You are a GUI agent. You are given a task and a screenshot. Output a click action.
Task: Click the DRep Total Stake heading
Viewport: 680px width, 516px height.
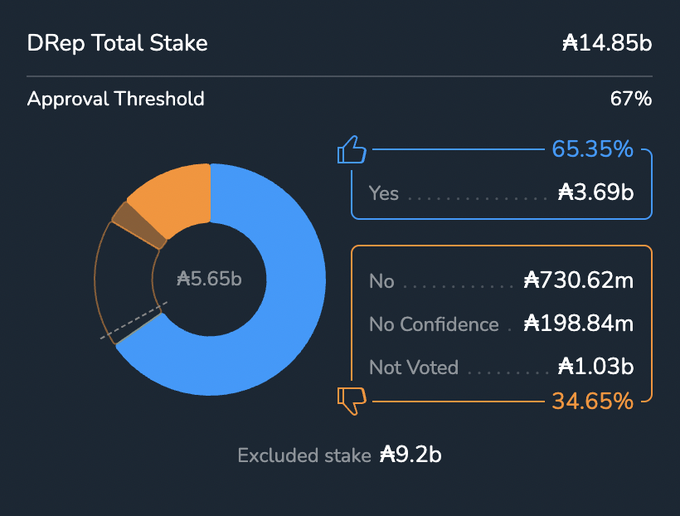(118, 43)
